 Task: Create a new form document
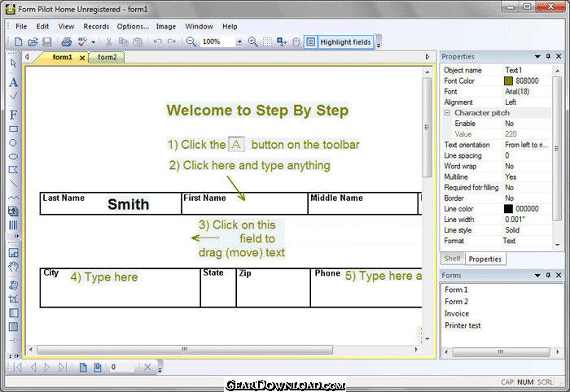(18, 42)
